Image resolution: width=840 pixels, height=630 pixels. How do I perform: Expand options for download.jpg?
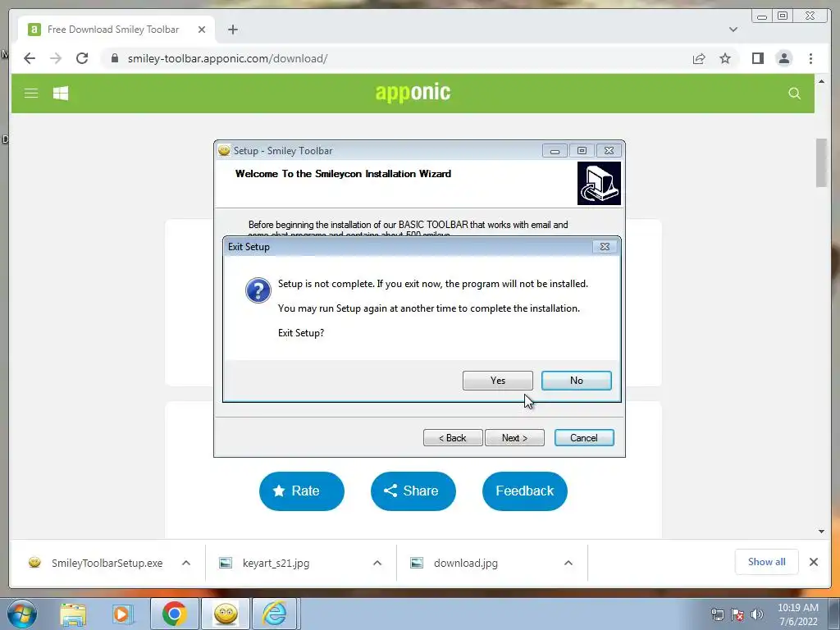568,563
